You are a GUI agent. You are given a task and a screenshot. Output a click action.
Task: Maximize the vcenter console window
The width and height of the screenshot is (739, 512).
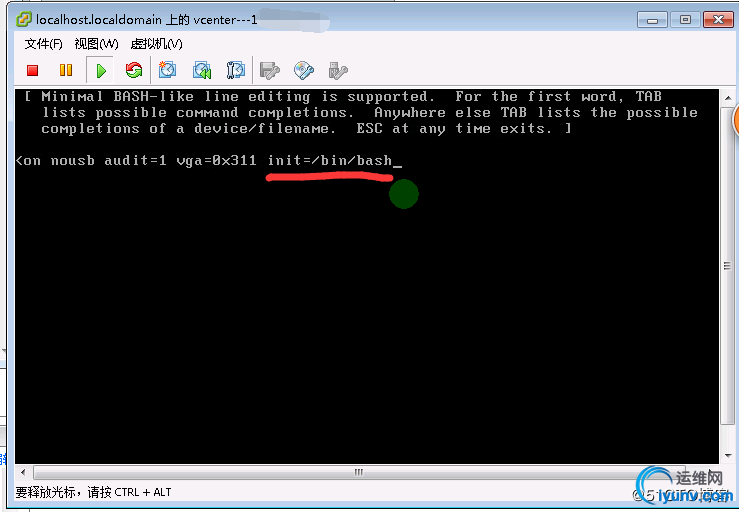tap(685, 20)
